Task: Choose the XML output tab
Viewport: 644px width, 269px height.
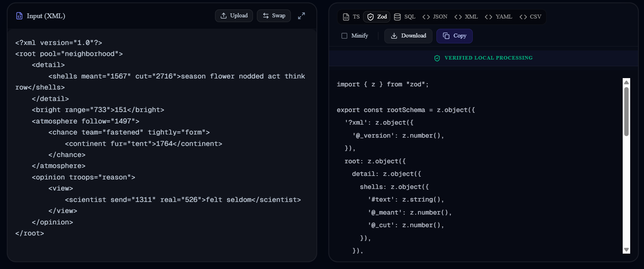Action: click(x=466, y=17)
